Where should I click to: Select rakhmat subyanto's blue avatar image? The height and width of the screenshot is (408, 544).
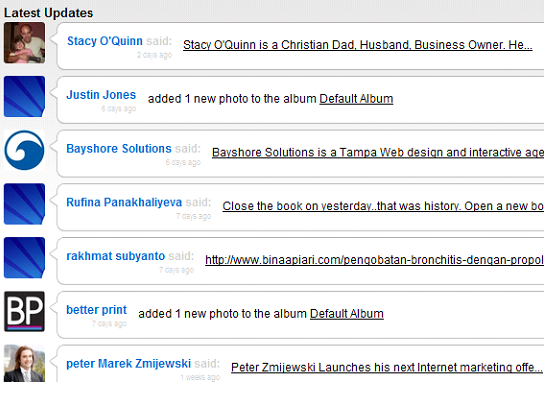click(24, 258)
